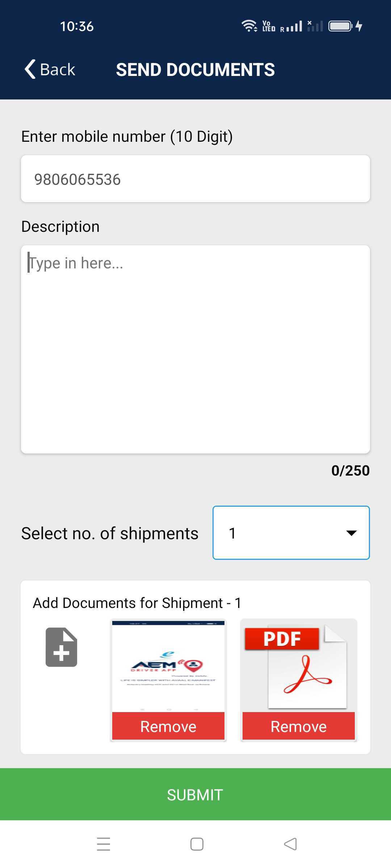The height and width of the screenshot is (868, 391).
Task: Tap the Android recent apps menu icon
Action: pyautogui.click(x=104, y=844)
